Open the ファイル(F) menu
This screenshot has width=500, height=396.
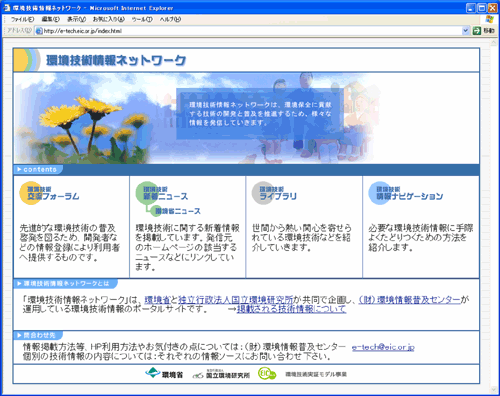tap(22, 19)
